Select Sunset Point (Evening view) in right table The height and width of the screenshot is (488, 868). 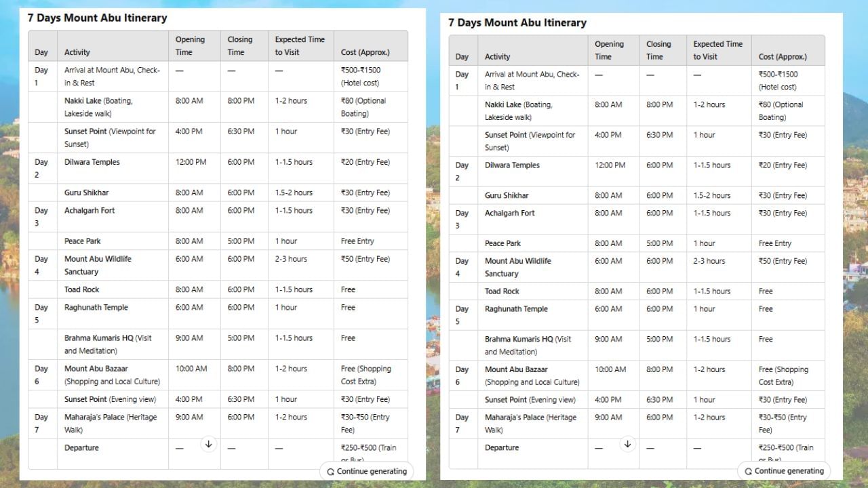530,400
